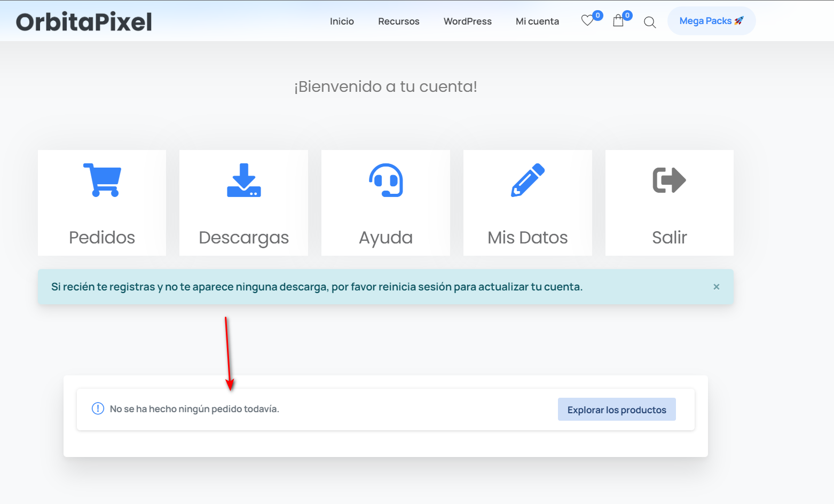This screenshot has height=504, width=834.
Task: Click the pencil icon for Mis Datos
Action: 528,180
